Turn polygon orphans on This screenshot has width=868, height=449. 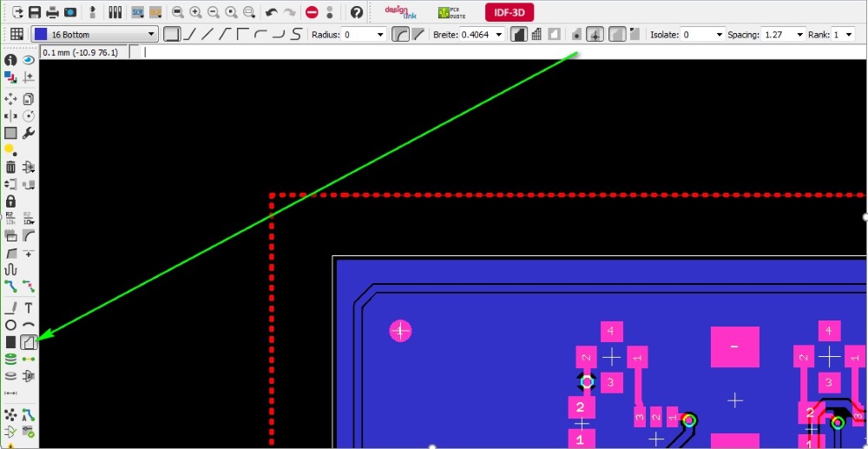click(635, 35)
